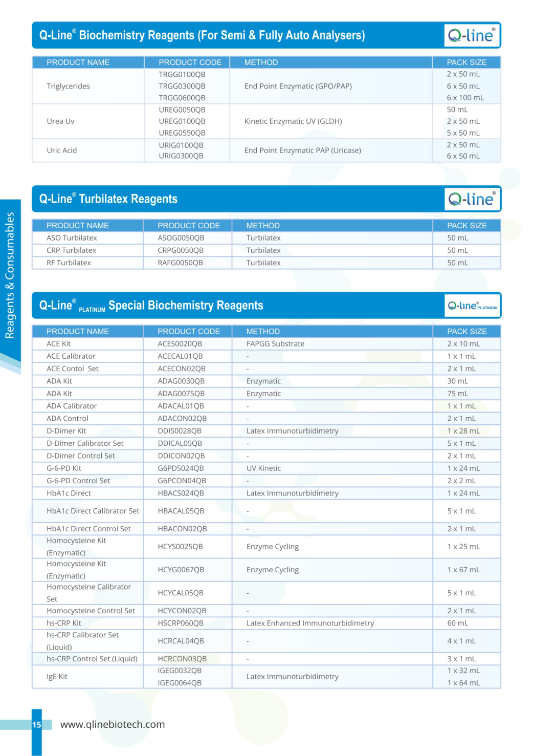Click the End Point Enzymatic (GPO/PAP) method

pos(298,86)
